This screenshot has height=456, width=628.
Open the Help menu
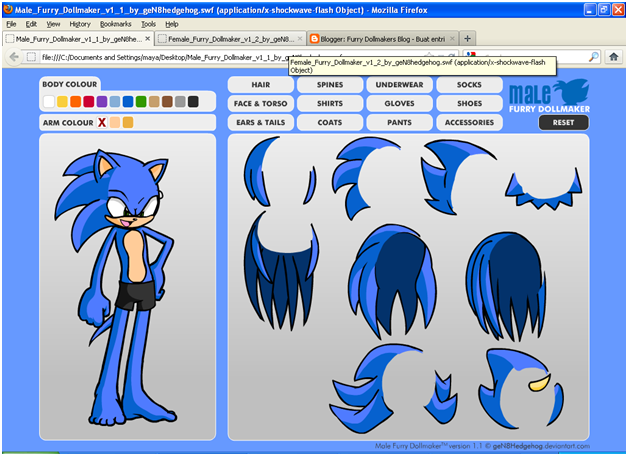[x=172, y=24]
